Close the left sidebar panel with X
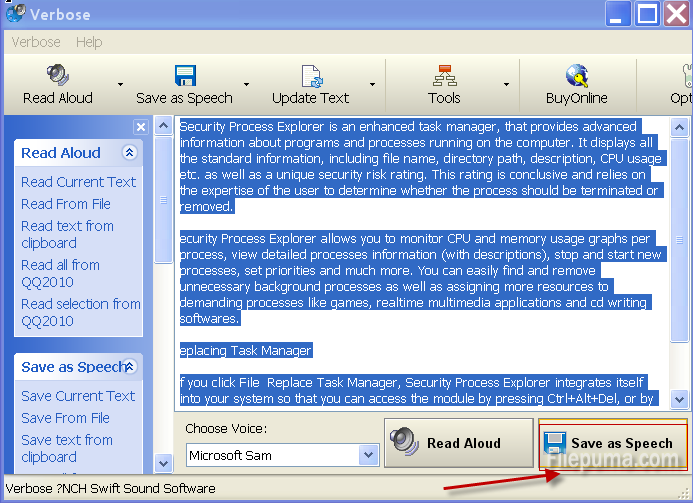This screenshot has height=503, width=693. coord(141,127)
